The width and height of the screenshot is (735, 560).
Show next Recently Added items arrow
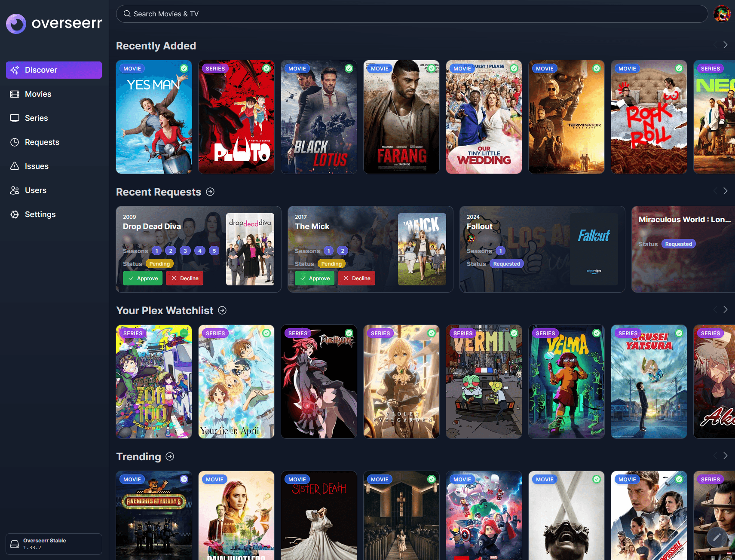pyautogui.click(x=725, y=45)
